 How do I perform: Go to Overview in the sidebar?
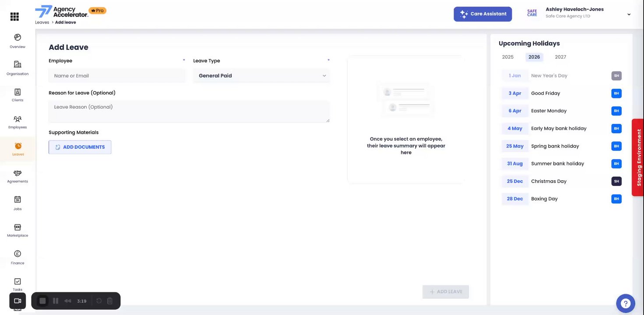tap(18, 38)
